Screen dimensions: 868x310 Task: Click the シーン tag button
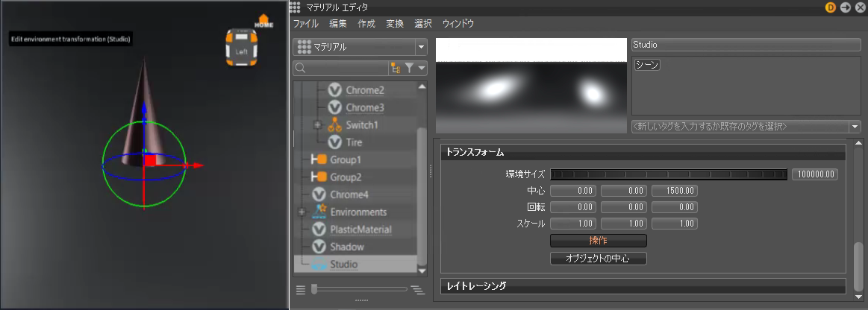click(x=647, y=66)
